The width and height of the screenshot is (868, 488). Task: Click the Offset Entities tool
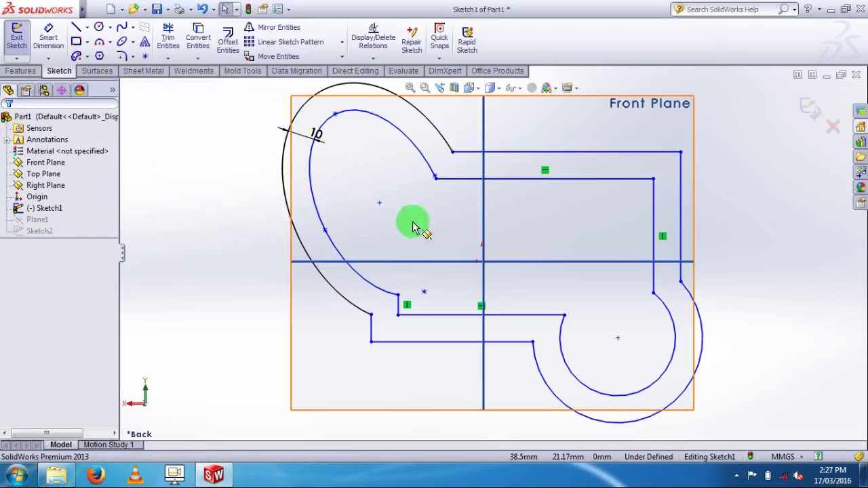228,41
